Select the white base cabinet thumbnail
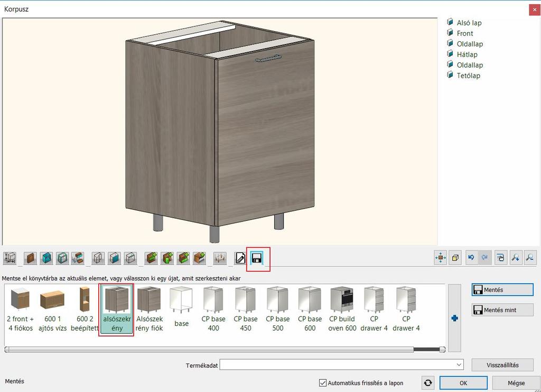The height and width of the screenshot is (392, 541). point(181,307)
